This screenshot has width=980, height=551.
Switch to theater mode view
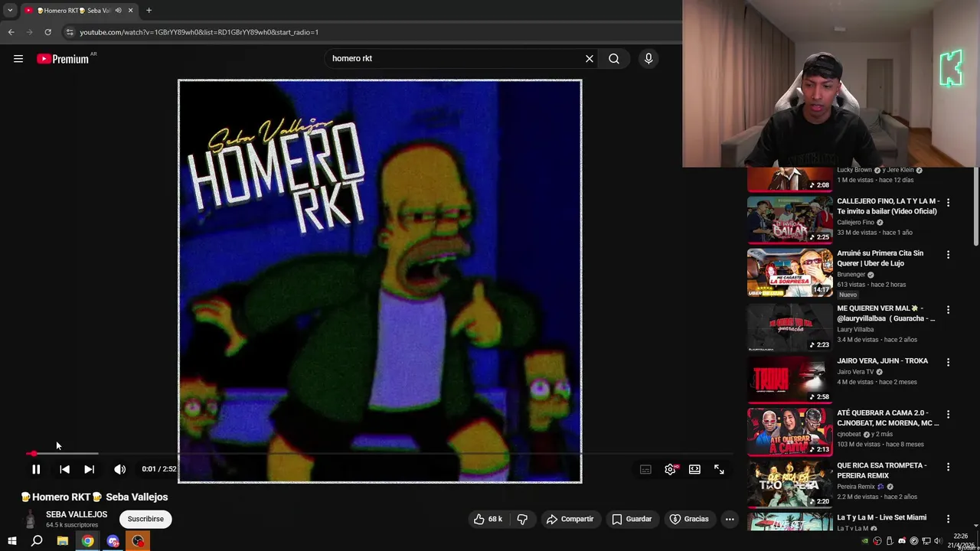(x=694, y=469)
